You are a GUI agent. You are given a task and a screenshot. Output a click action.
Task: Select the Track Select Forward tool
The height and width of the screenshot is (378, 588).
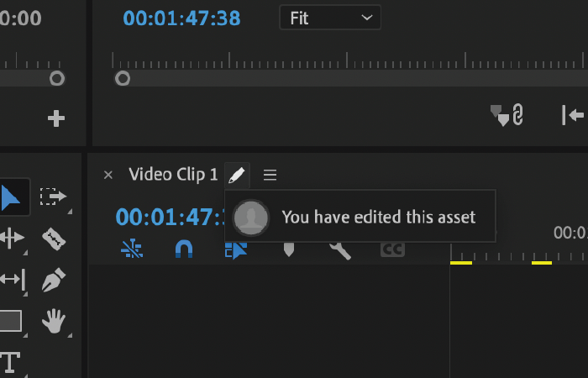55,197
